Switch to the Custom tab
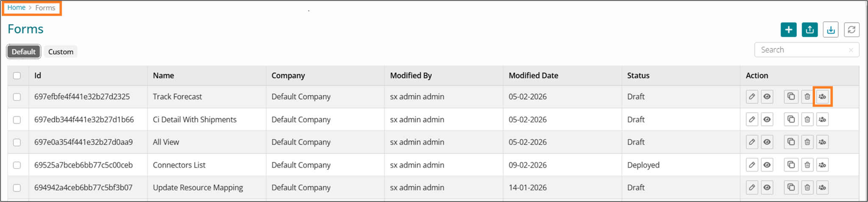This screenshot has width=868, height=202. 61,52
